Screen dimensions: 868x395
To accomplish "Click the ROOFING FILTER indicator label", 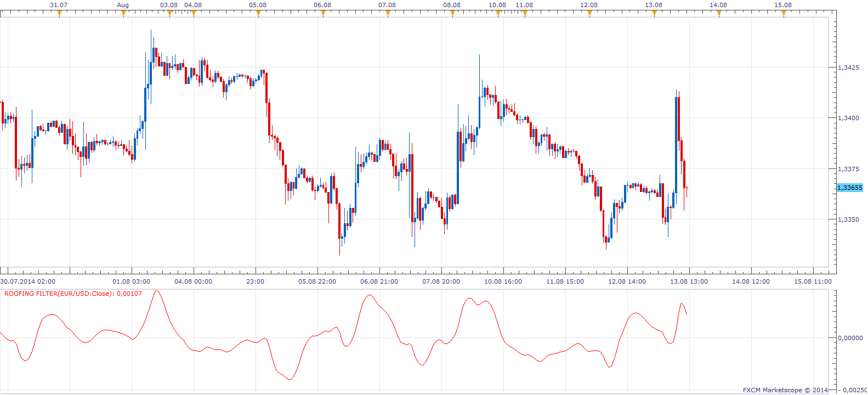I will pos(73,294).
